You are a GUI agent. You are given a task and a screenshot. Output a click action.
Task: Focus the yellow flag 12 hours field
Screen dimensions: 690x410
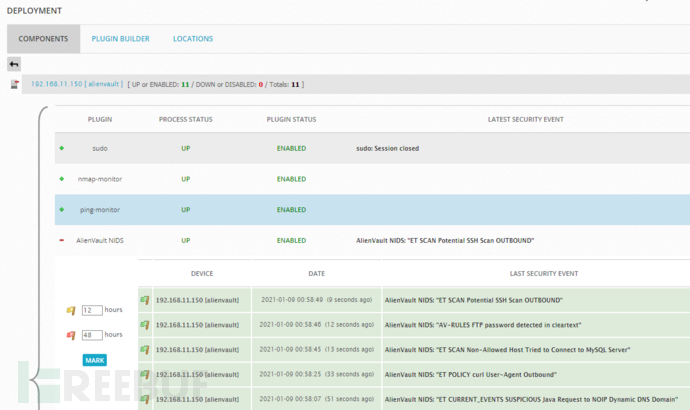click(x=92, y=310)
